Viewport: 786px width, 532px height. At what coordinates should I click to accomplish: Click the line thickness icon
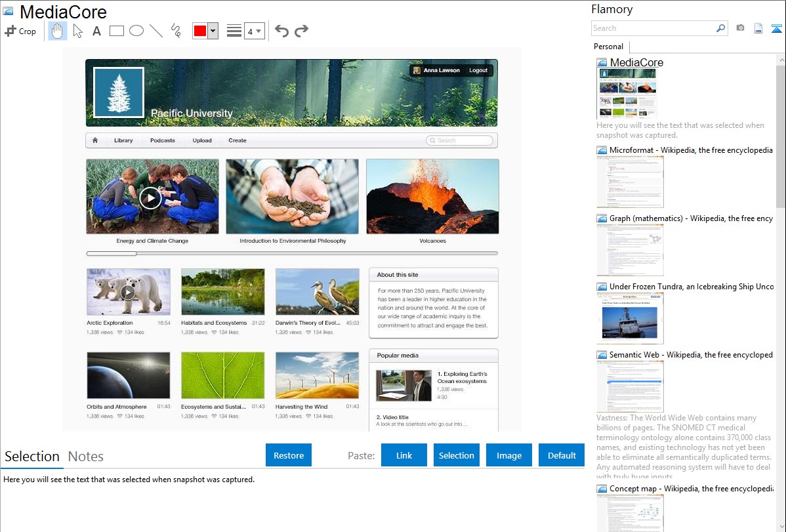pyautogui.click(x=234, y=31)
